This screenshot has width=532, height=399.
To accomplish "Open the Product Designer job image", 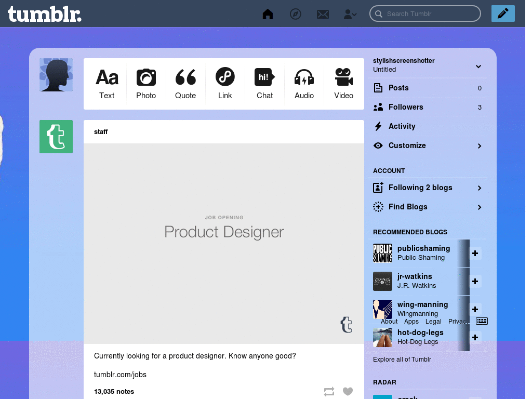I will 224,244.
